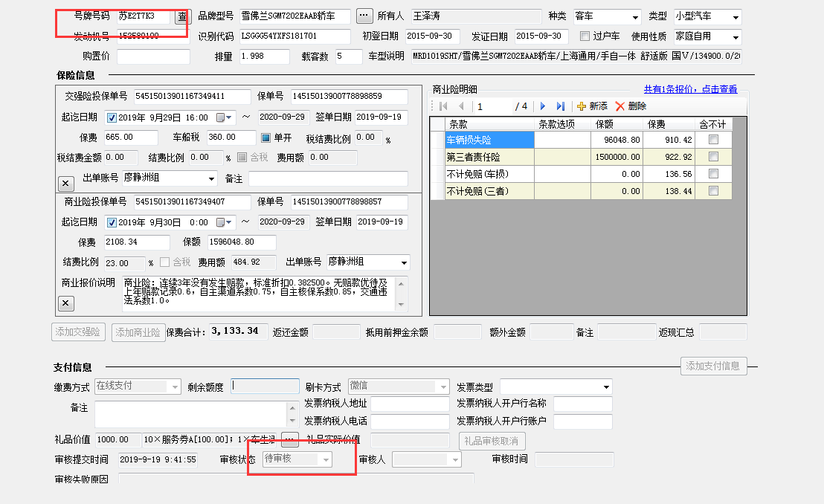Screen dimensions: 824x504
Task: Open the 商业险 出单账号 dropdown
Action: coord(404,262)
